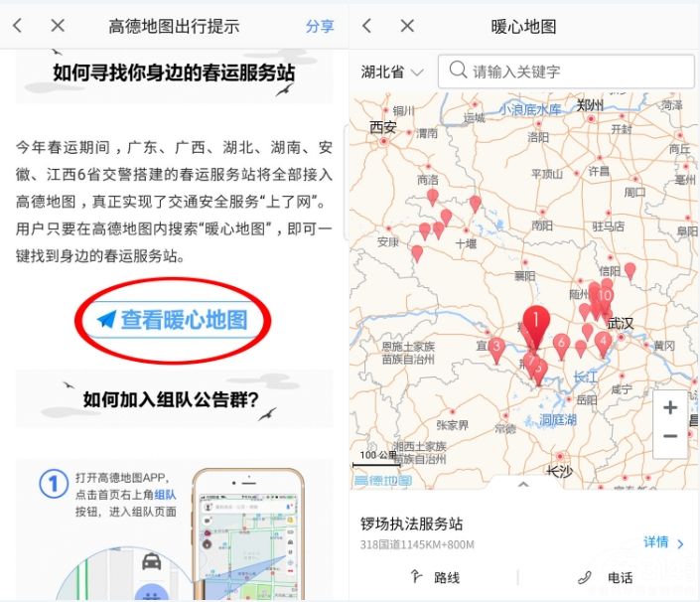The width and height of the screenshot is (700, 602).
Task: Select map marker numbered 6
Action: (x=561, y=344)
